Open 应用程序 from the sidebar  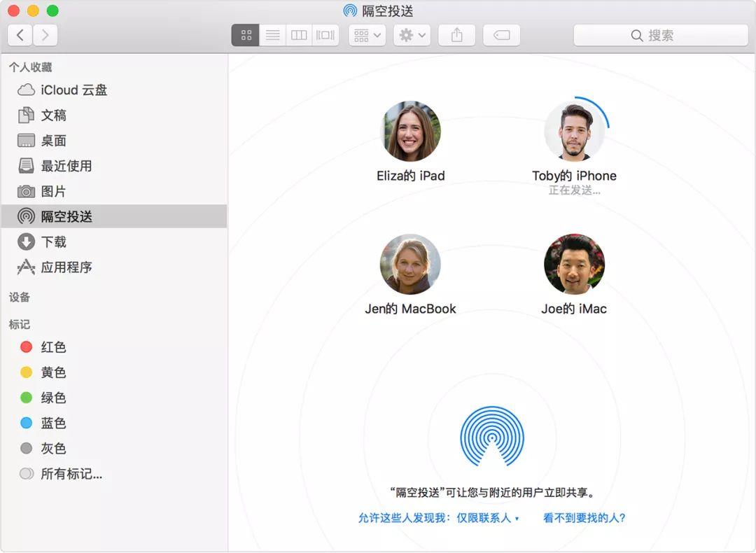click(64, 267)
